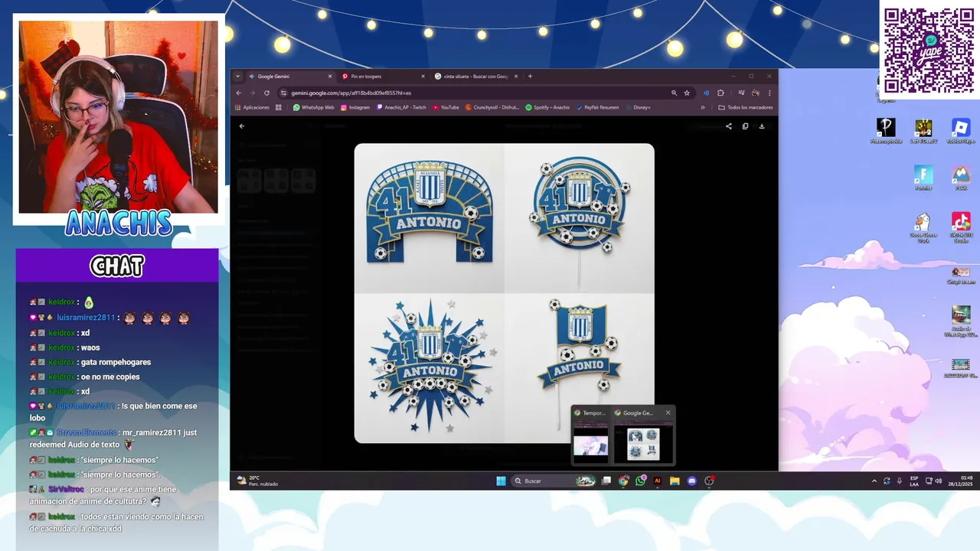The image size is (980, 551).
Task: Open the Chrome tab search dropdown
Action: tap(237, 77)
